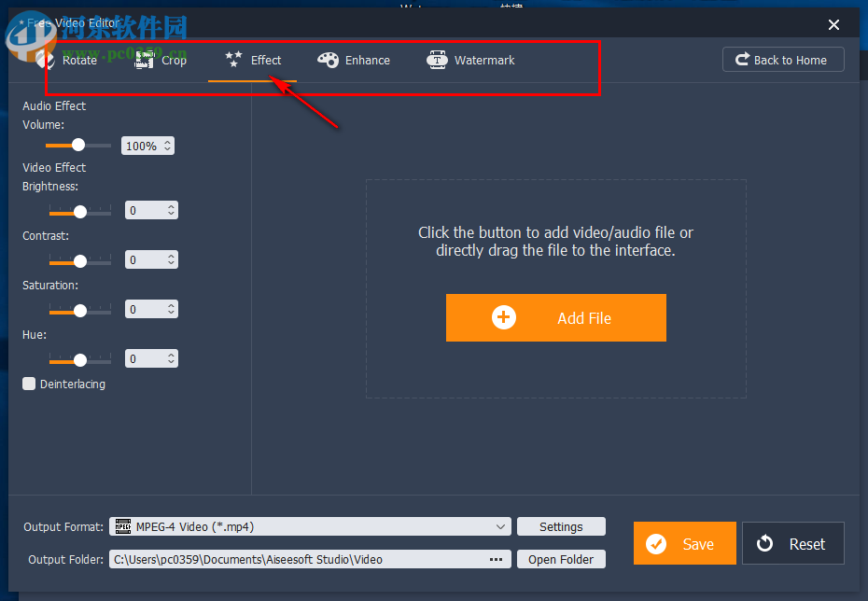The width and height of the screenshot is (868, 601).
Task: Switch to the Crop tab
Action: coord(161,60)
